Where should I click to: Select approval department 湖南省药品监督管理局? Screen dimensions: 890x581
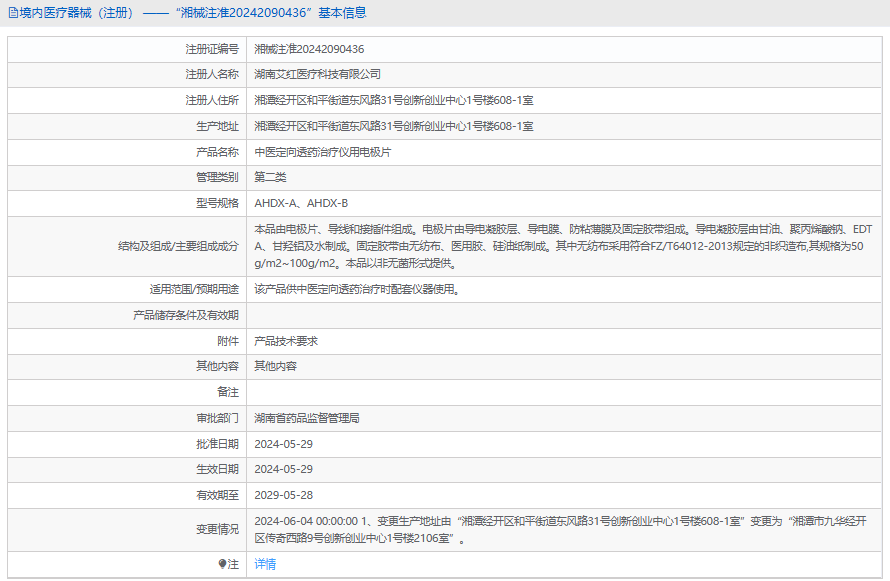[x=307, y=418]
